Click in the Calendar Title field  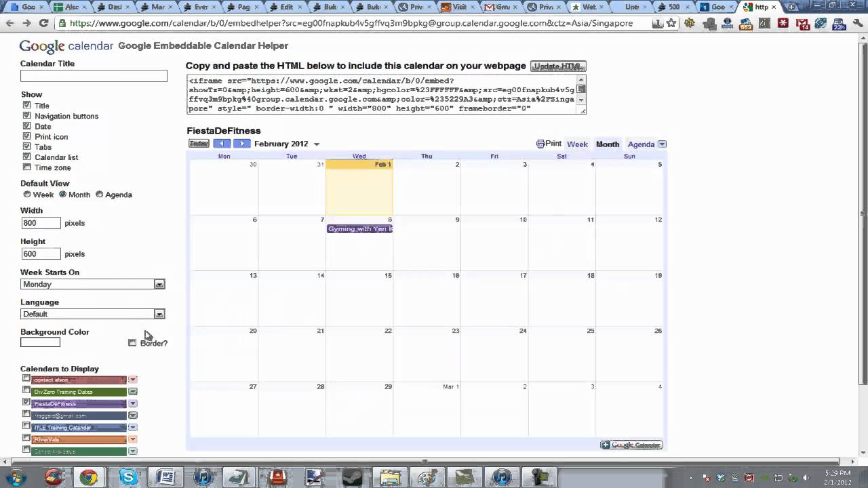click(94, 76)
